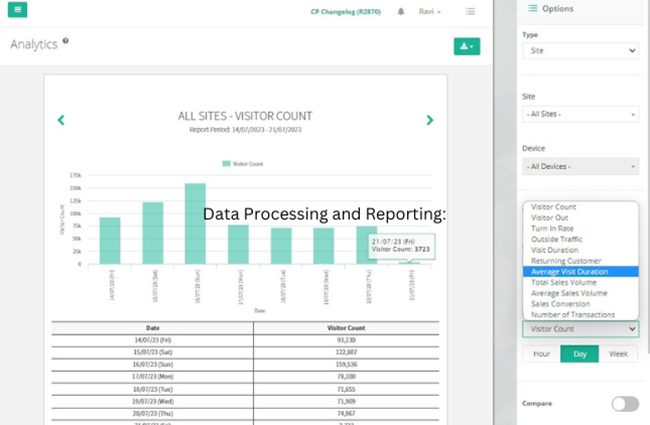
Task: Open the green hamburger menu button
Action: (18, 10)
